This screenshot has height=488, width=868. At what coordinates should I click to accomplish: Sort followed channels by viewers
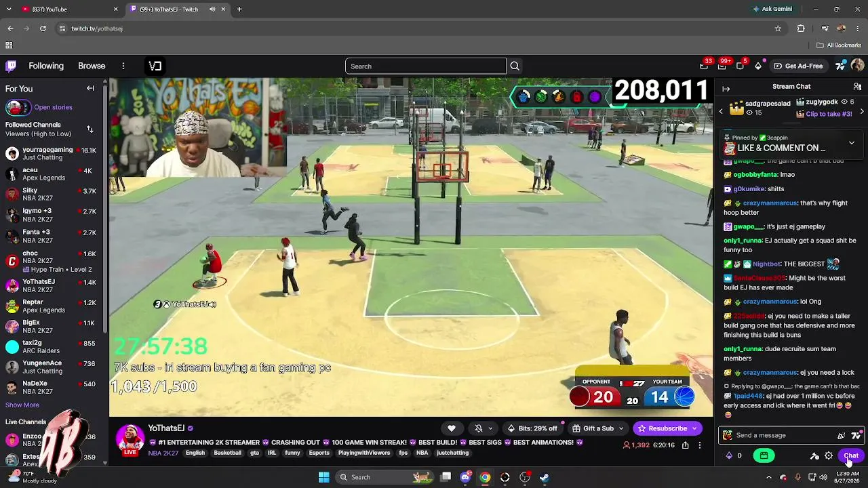click(x=90, y=129)
